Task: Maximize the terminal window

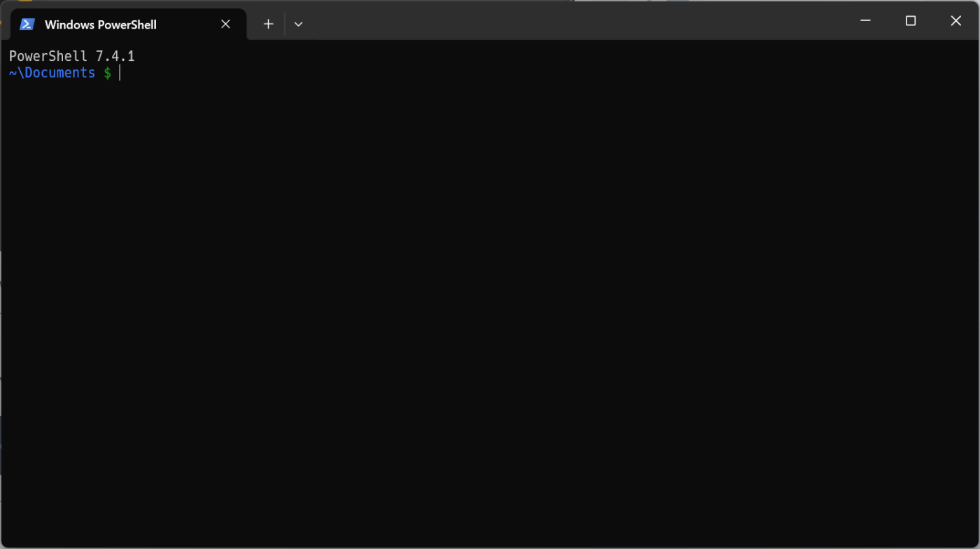Action: tap(911, 21)
